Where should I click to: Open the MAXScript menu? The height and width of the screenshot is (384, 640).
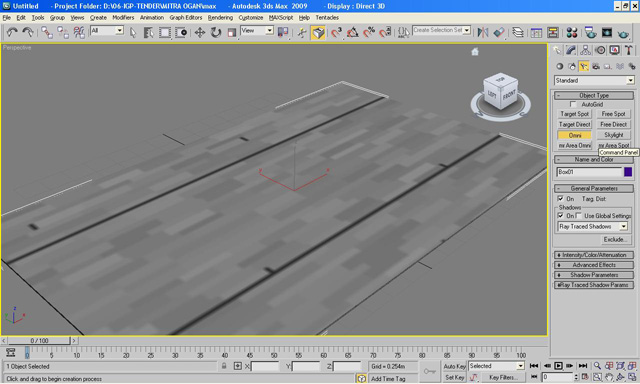[x=281, y=18]
